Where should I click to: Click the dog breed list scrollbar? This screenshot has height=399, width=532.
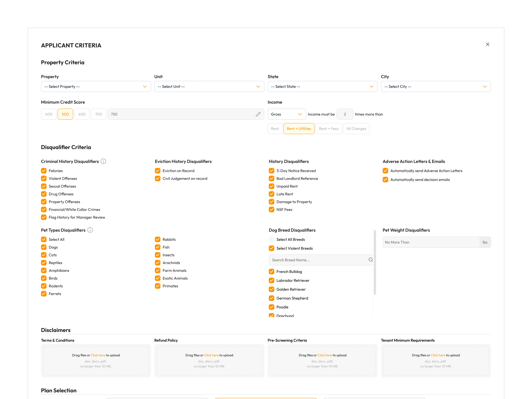click(375, 262)
